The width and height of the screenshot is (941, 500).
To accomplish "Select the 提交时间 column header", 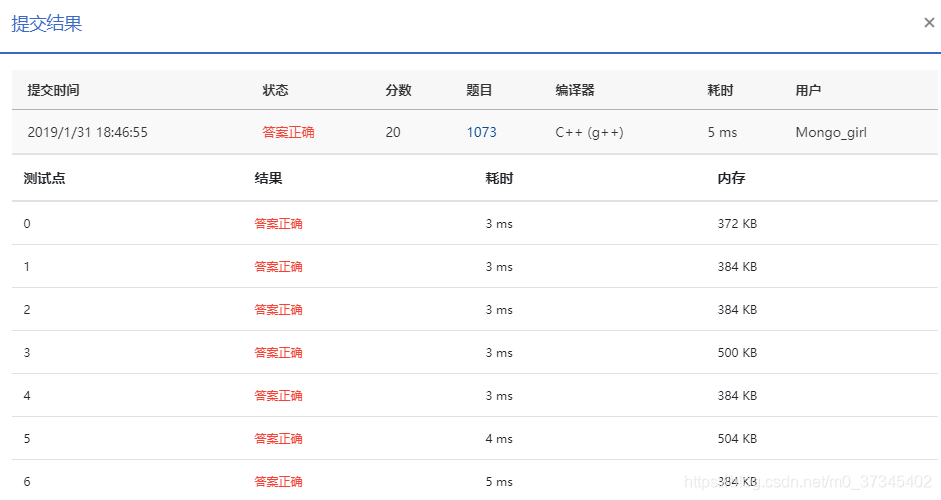I will (x=53, y=90).
